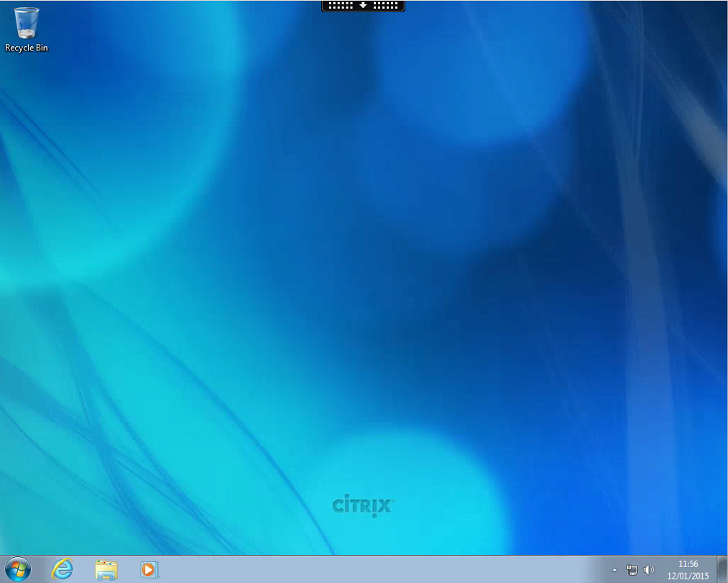Expand the Citrix toolbar at the top edge
This screenshot has width=728, height=583.
click(x=363, y=6)
